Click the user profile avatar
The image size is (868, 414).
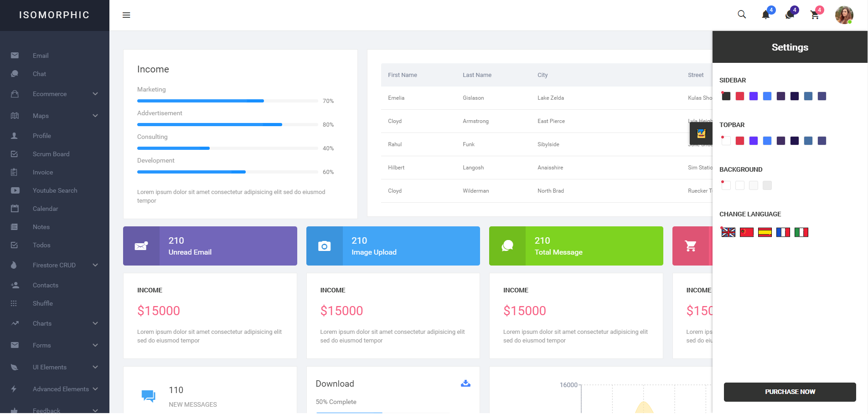(844, 15)
